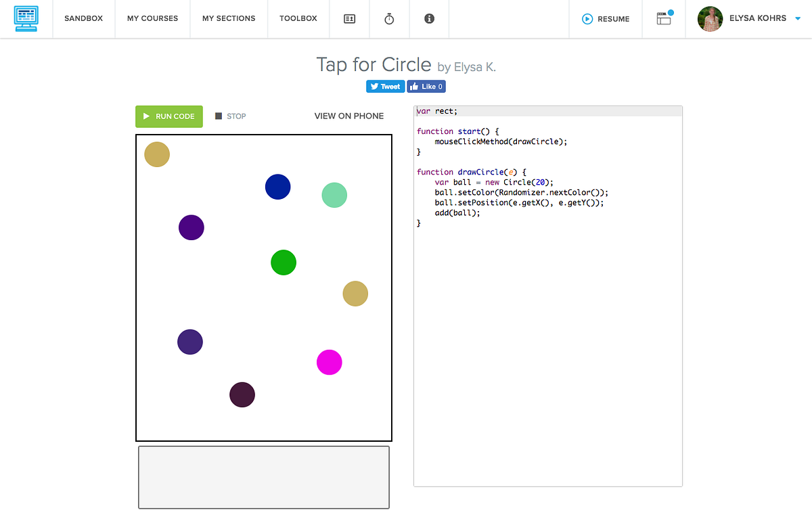Click the View On Phone link
812x525 pixels.
click(x=348, y=116)
